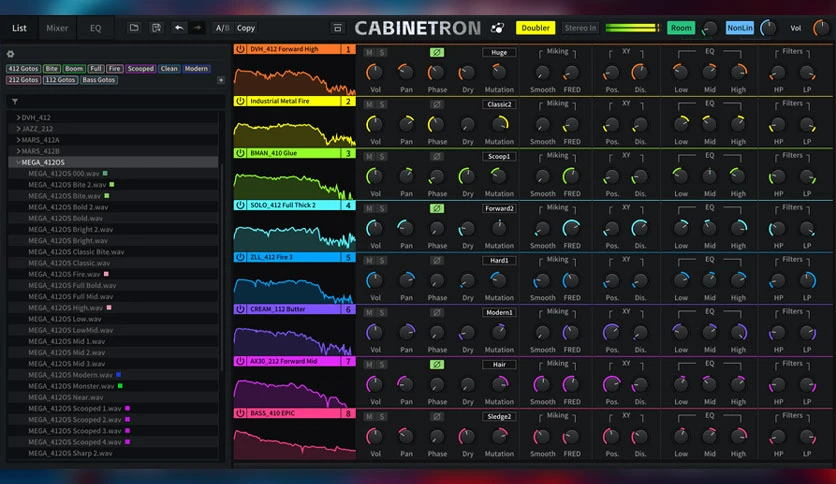
Task: Filter by Scooped tag
Action: coord(141,69)
